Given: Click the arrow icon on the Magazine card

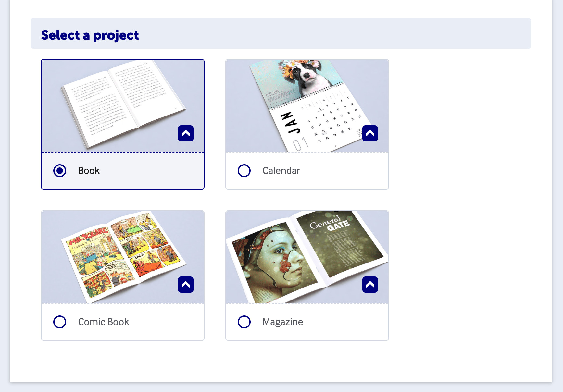Looking at the screenshot, I should 370,284.
